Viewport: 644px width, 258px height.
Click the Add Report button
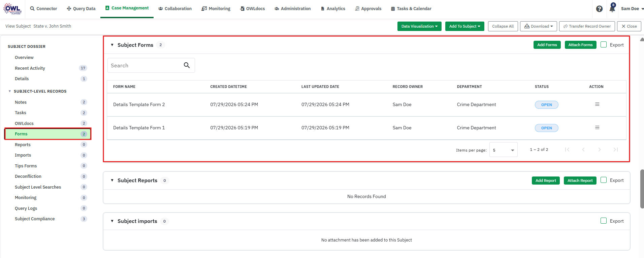coord(546,181)
